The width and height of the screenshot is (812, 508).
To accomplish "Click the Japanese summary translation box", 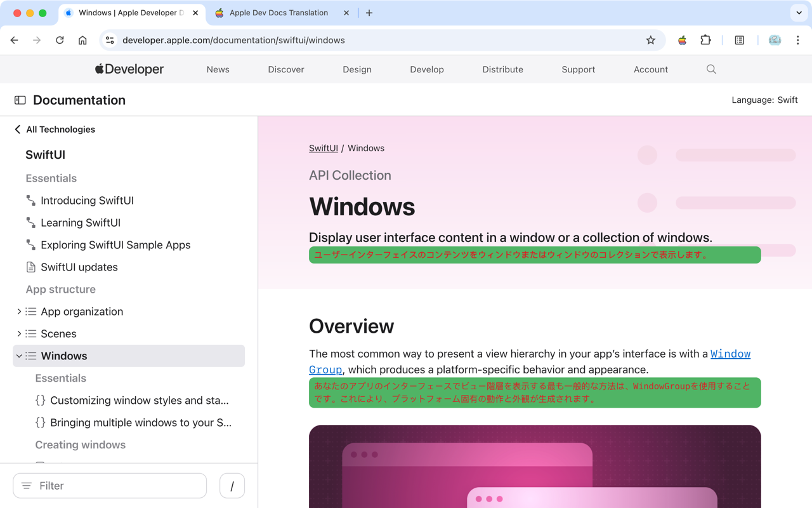I will point(535,255).
